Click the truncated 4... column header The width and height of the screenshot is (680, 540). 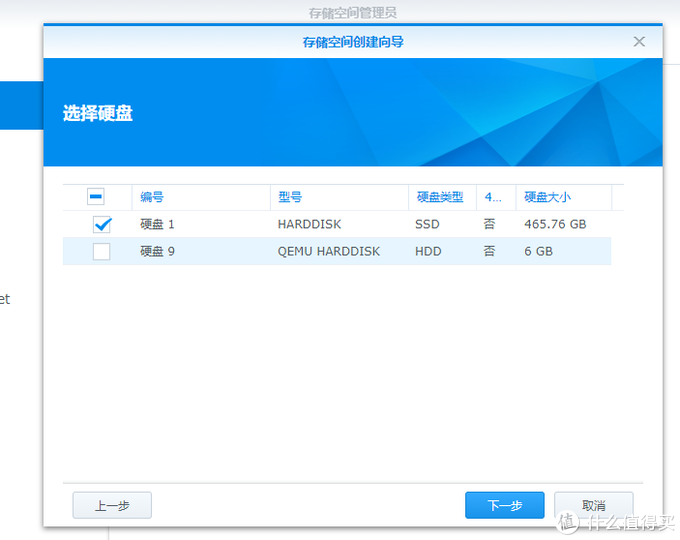[496, 197]
